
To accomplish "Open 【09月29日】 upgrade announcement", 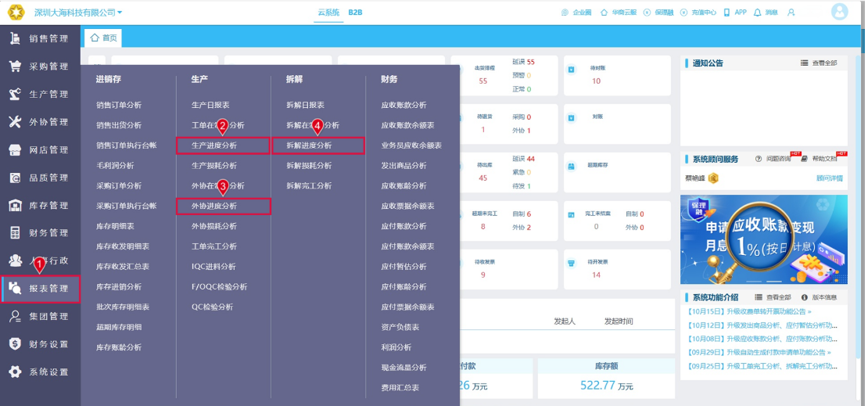I will tap(759, 352).
